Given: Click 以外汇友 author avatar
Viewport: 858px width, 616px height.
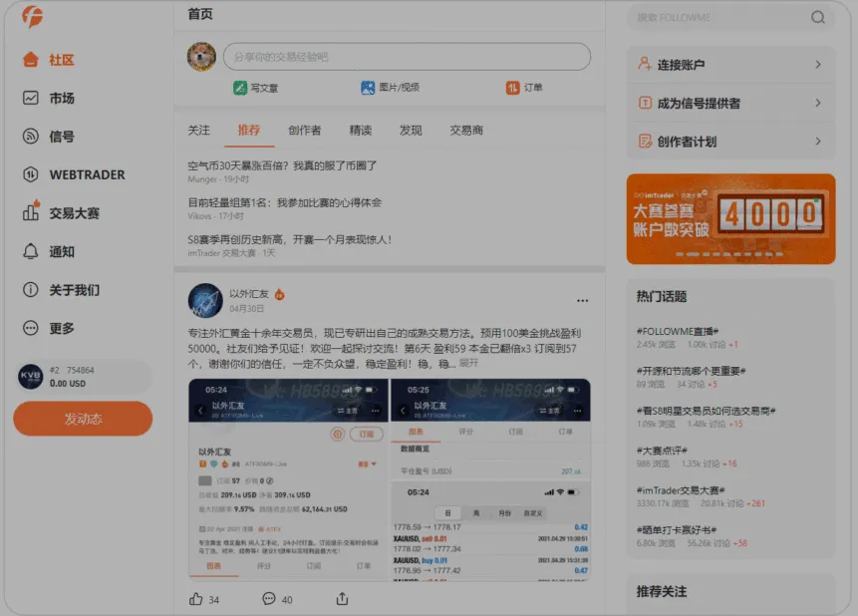Looking at the screenshot, I should coord(205,301).
